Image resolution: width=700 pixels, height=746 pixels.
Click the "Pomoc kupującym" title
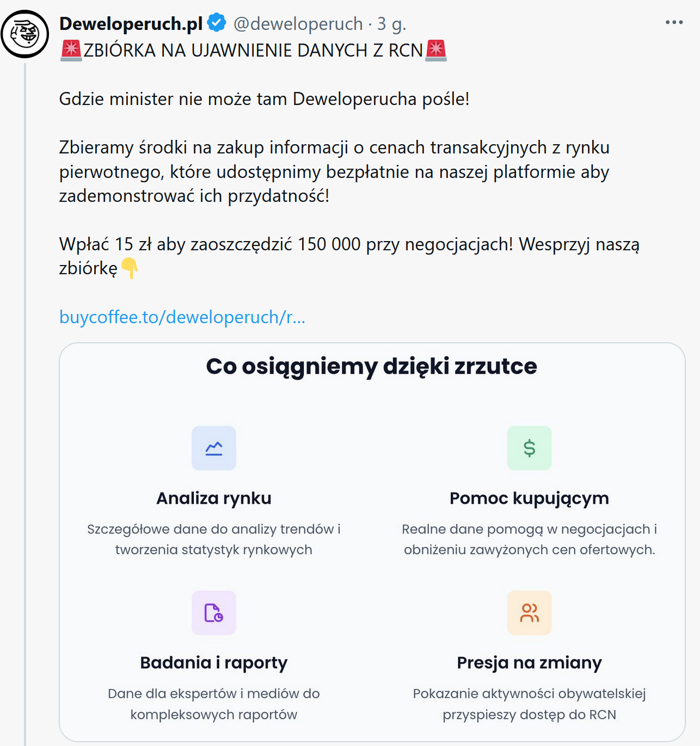(x=529, y=498)
